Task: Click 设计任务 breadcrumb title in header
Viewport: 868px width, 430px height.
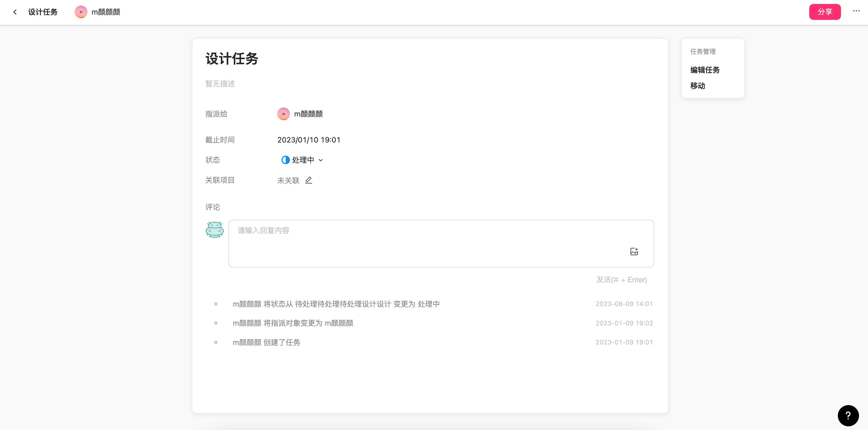Action: pyautogui.click(x=43, y=12)
